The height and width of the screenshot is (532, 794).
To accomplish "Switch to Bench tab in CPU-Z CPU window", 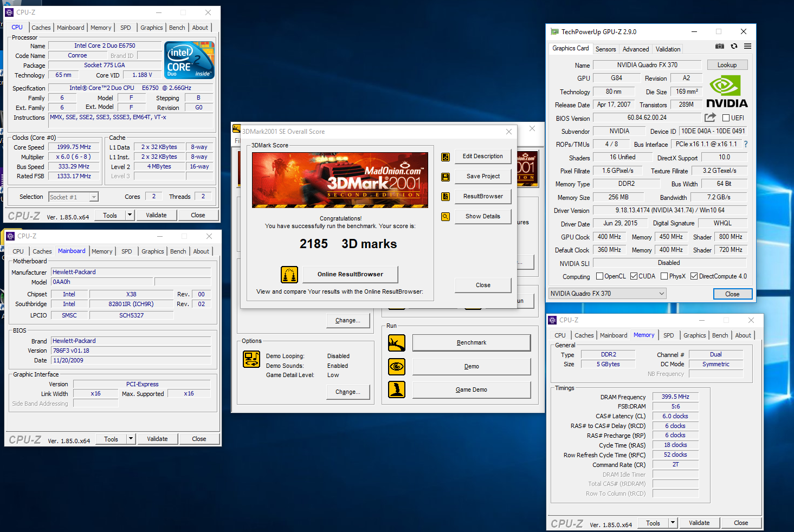I will [x=177, y=28].
